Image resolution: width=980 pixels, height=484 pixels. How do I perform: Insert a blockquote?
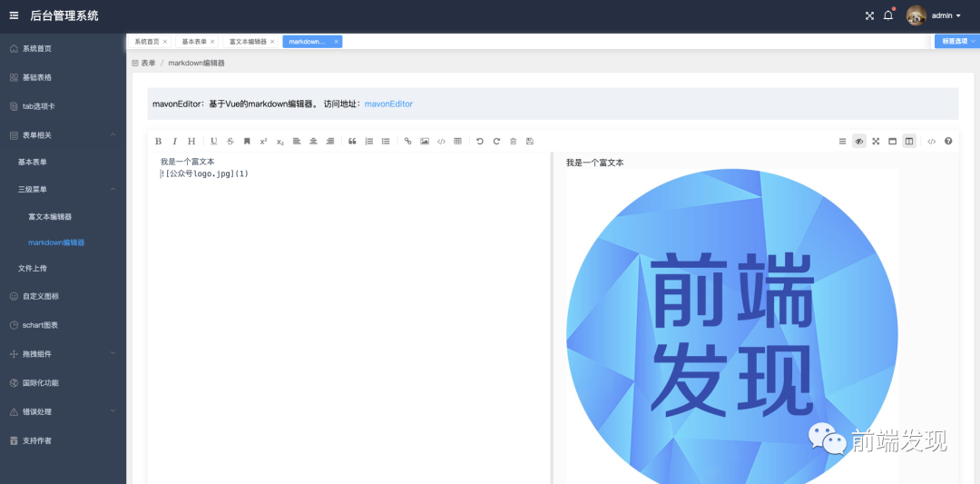point(352,142)
